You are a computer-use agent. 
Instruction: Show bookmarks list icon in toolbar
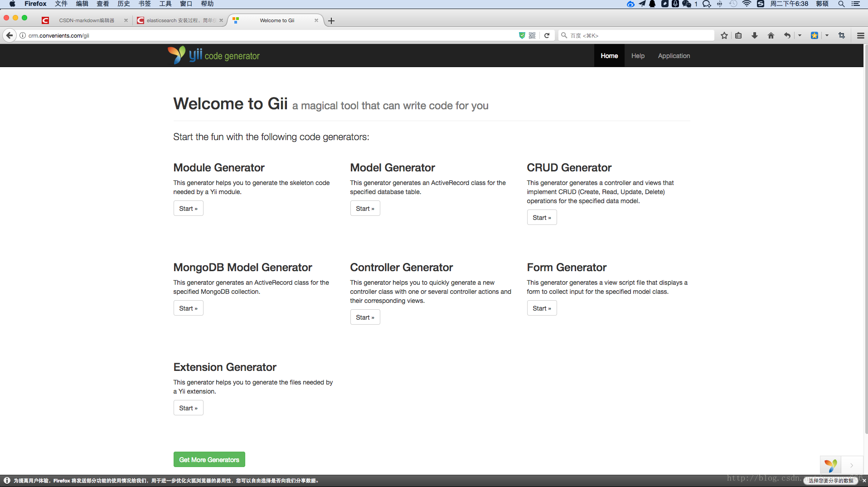[738, 35]
